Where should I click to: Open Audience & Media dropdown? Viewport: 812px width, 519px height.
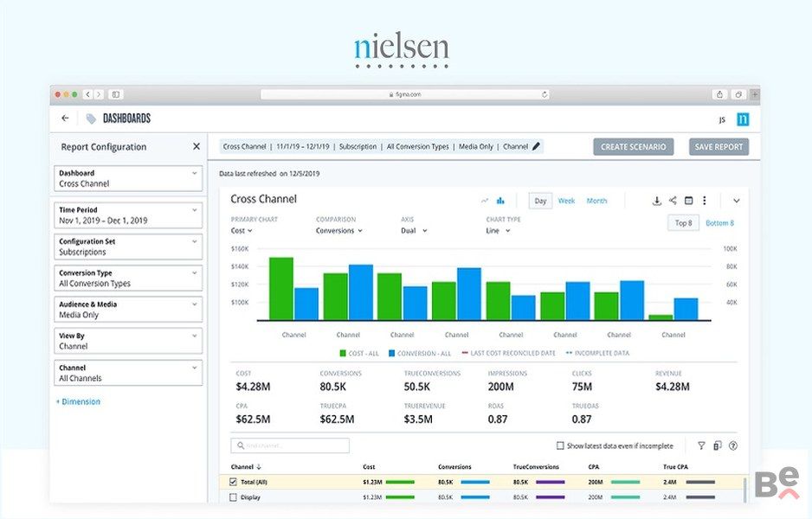click(128, 310)
